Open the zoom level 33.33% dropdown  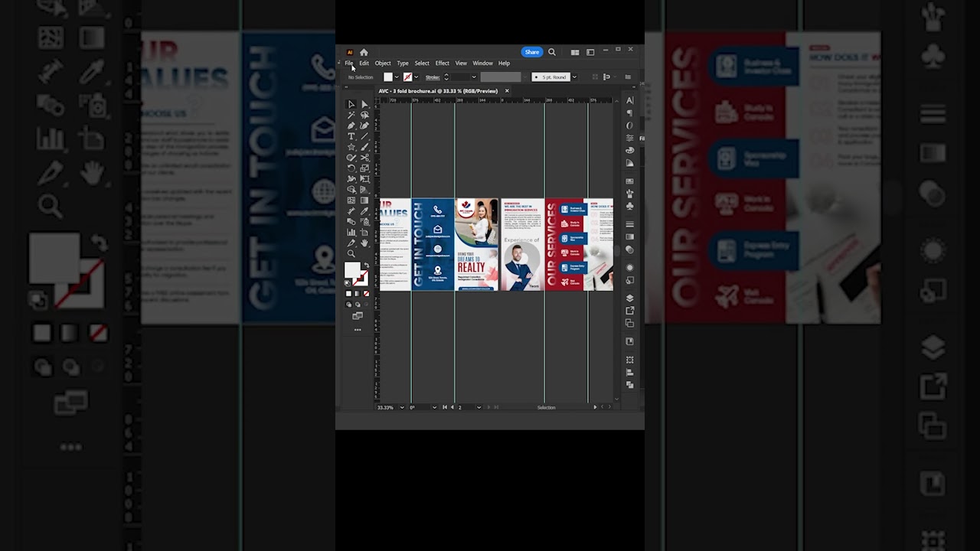pyautogui.click(x=402, y=407)
